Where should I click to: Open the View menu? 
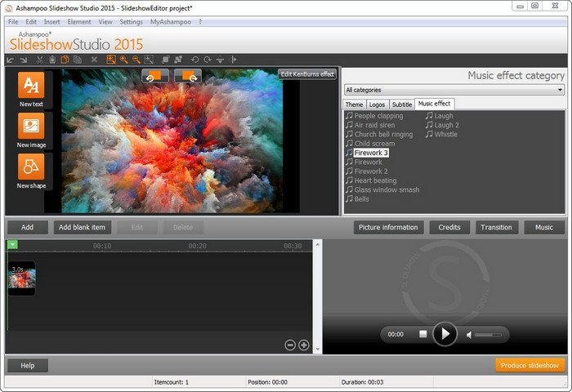click(105, 22)
